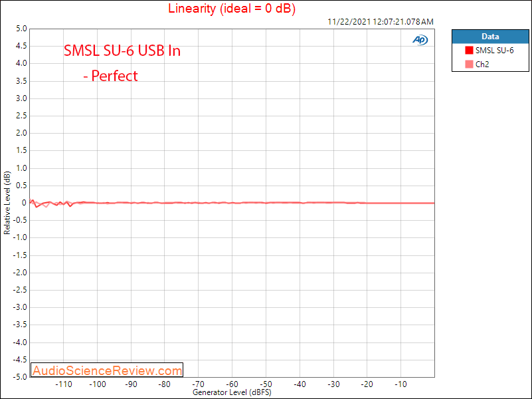Click the Data legend header
This screenshot has height=399, width=532.
click(x=490, y=37)
